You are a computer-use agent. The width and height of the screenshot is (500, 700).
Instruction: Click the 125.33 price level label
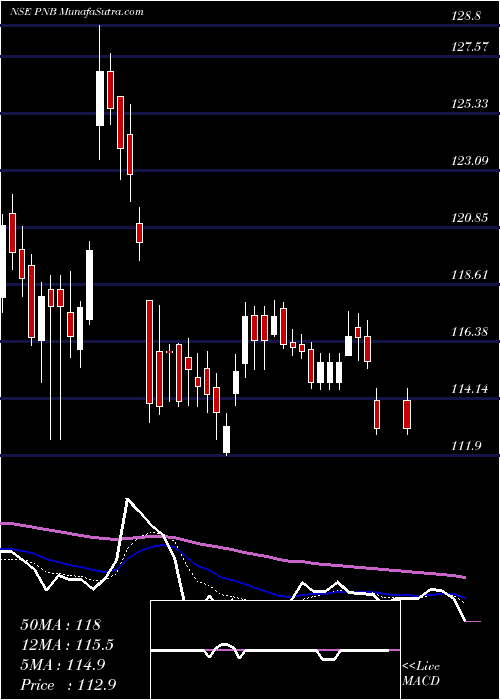[470, 104]
